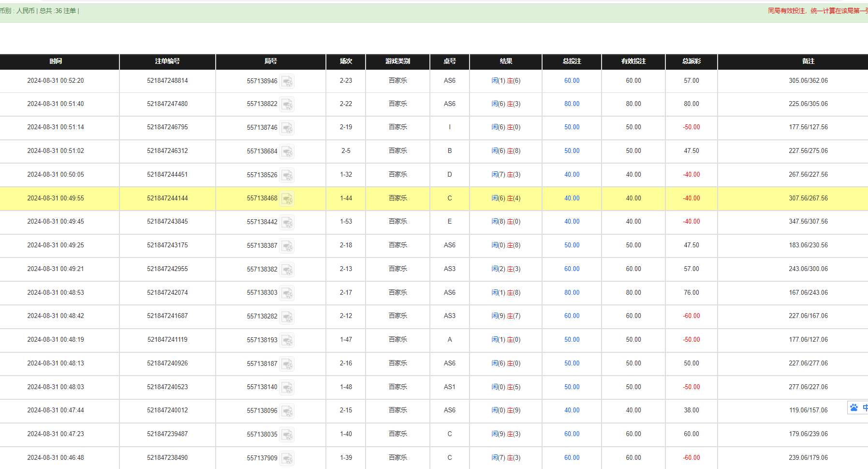Click the 时间 column header
Image resolution: width=868 pixels, height=469 pixels.
[56, 61]
